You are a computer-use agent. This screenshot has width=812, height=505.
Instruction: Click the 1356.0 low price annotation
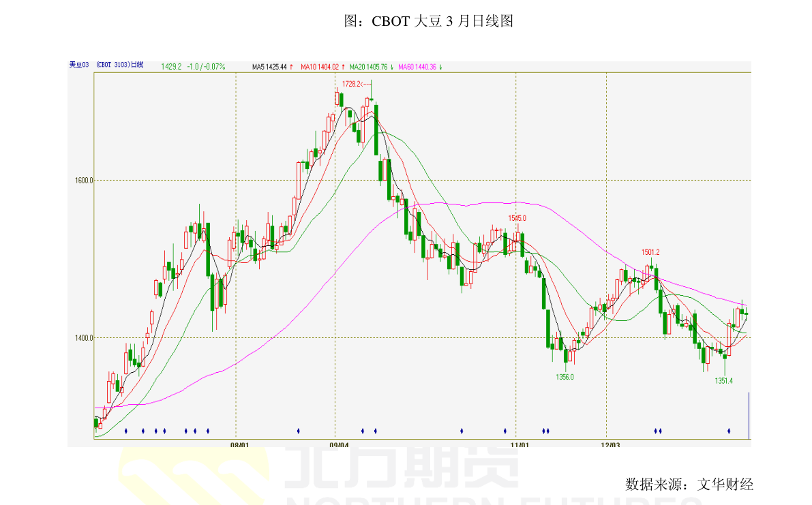565,377
